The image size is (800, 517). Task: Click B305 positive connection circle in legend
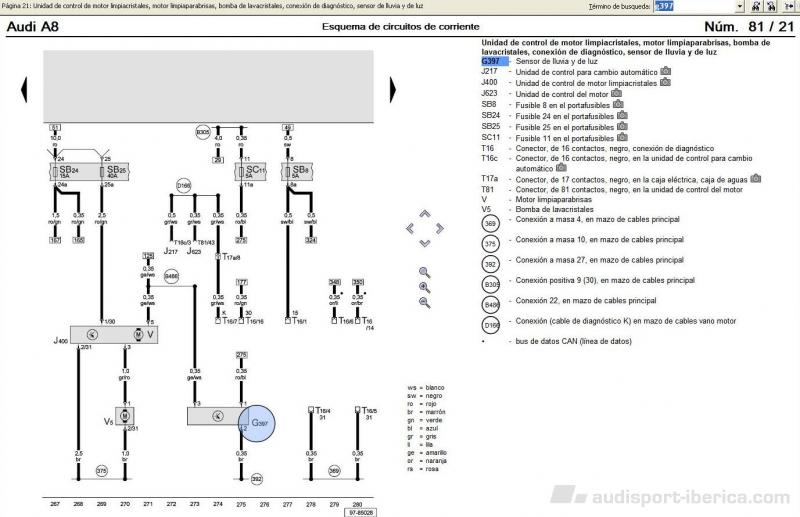pyautogui.click(x=490, y=284)
